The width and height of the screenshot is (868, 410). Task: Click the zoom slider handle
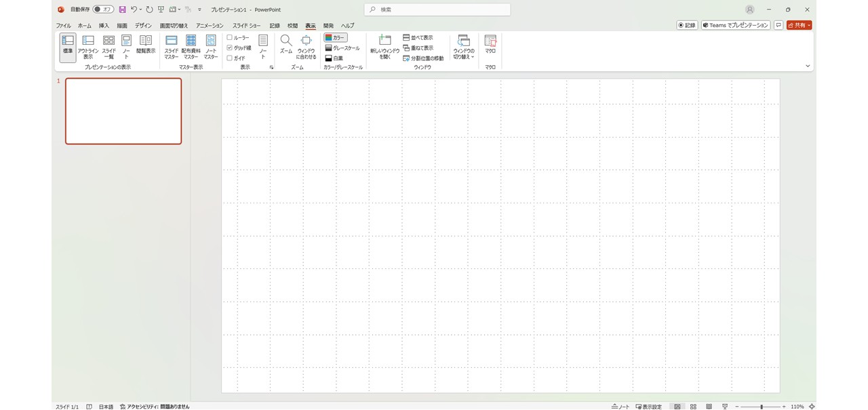click(762, 407)
